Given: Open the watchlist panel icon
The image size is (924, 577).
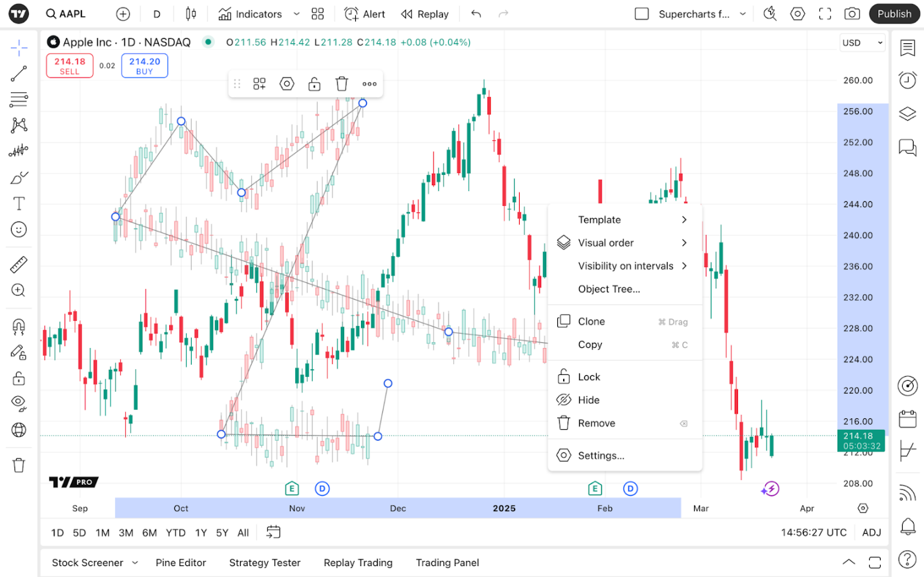Looking at the screenshot, I should coord(908,48).
